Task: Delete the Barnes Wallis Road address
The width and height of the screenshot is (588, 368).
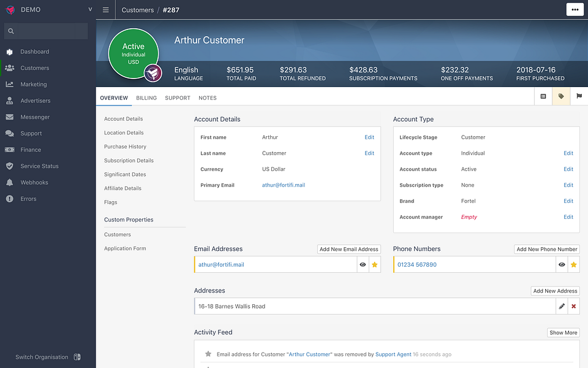Action: [574, 307]
